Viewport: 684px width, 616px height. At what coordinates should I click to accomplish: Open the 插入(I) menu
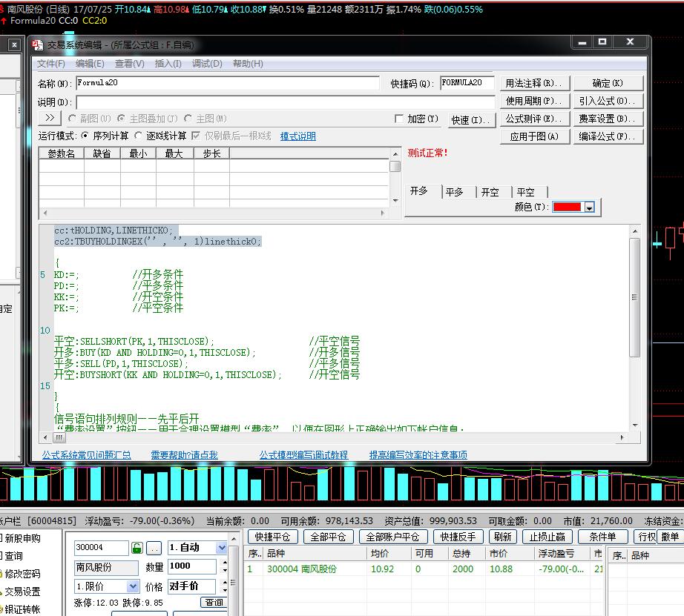(168, 64)
